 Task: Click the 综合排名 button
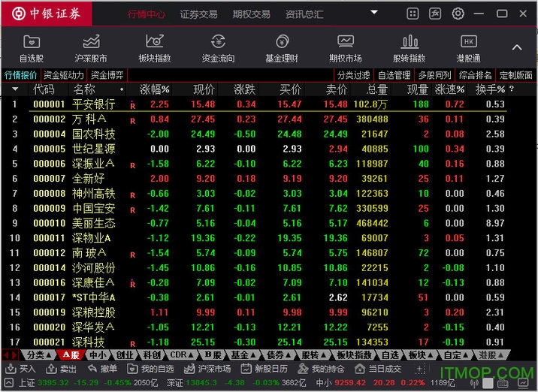tap(475, 75)
